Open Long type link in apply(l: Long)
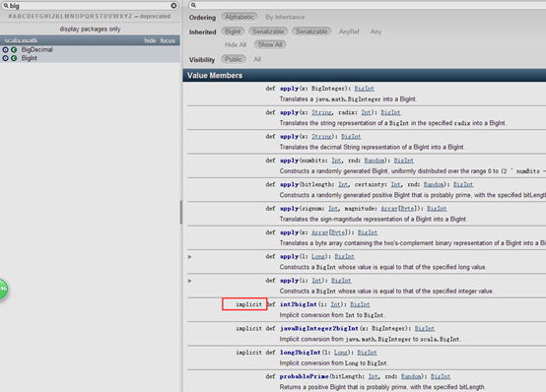The image size is (546, 392). 318,257
